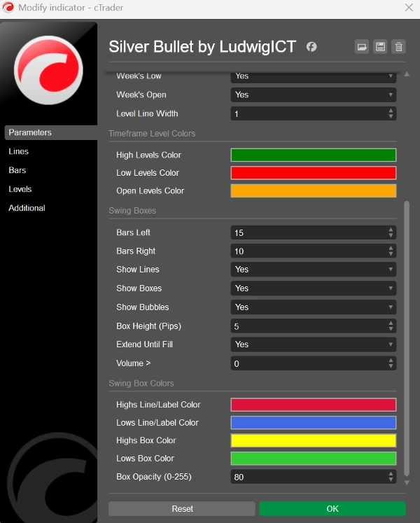Image resolution: width=420 pixels, height=523 pixels.
Task: Open the Extend Until Fill dropdown
Action: tap(313, 344)
